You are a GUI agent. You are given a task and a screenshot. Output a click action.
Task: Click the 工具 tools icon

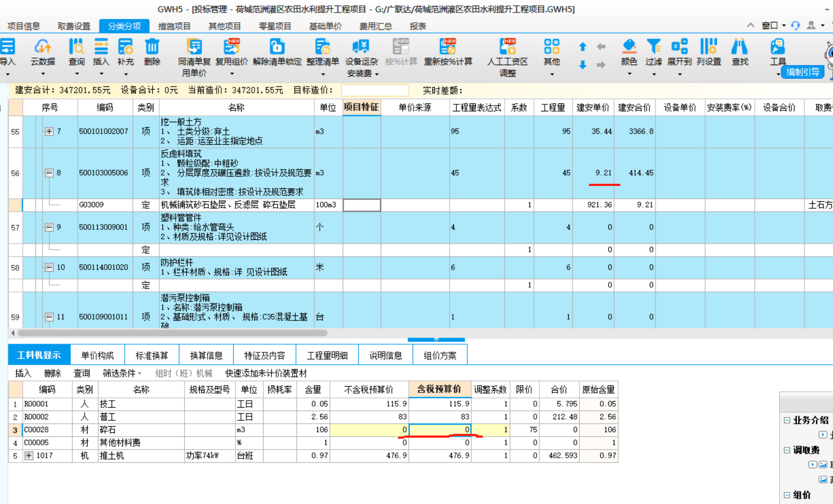(778, 47)
